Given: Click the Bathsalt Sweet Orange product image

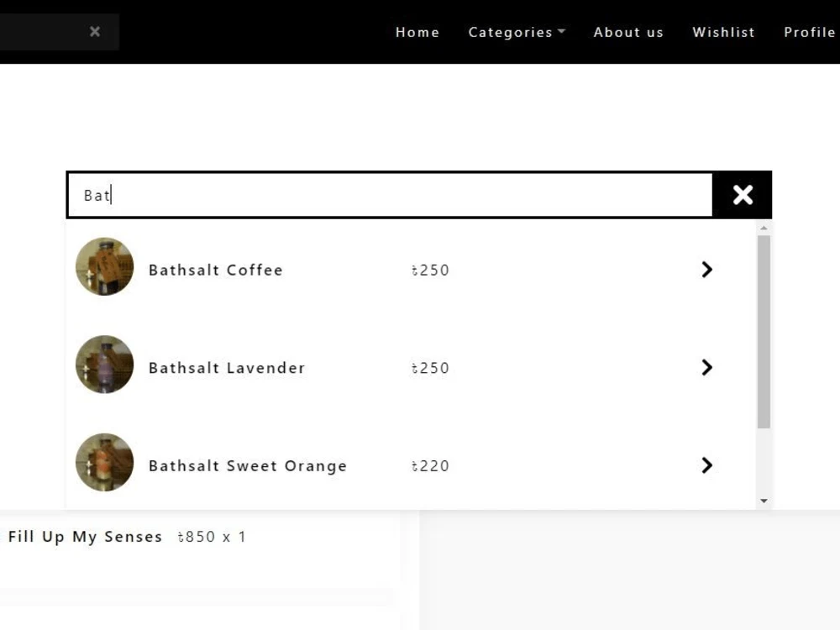Looking at the screenshot, I should click(104, 462).
